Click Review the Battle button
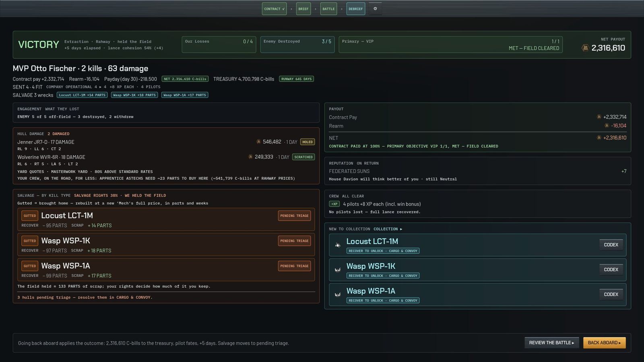The height and width of the screenshot is (362, 644). [551, 343]
